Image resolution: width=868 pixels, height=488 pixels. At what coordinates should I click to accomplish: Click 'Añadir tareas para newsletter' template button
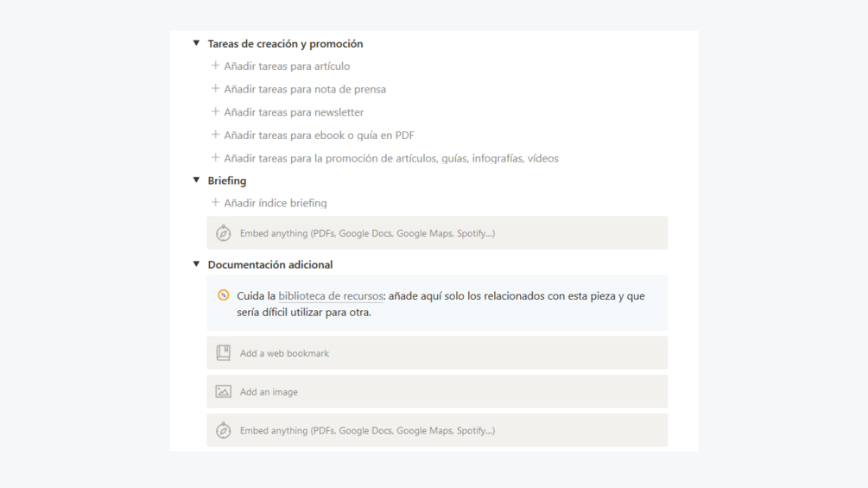(294, 112)
